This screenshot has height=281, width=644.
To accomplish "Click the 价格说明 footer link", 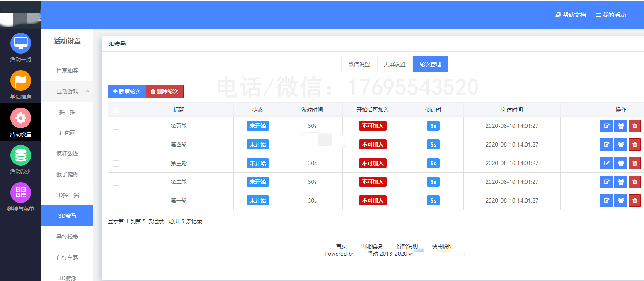I will [407, 246].
